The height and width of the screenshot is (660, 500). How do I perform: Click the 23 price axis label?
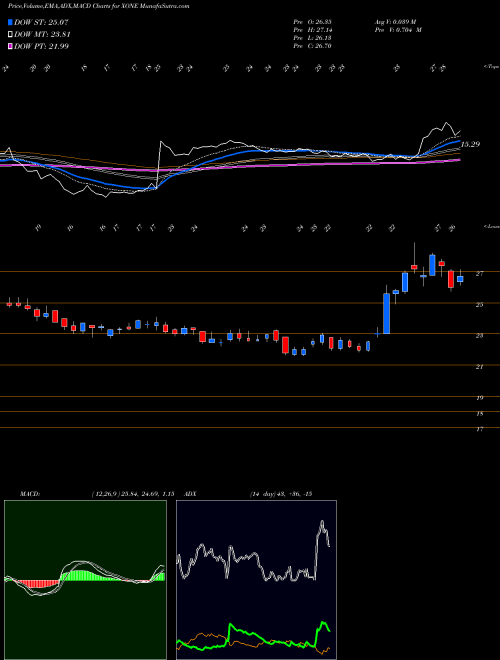click(x=479, y=335)
